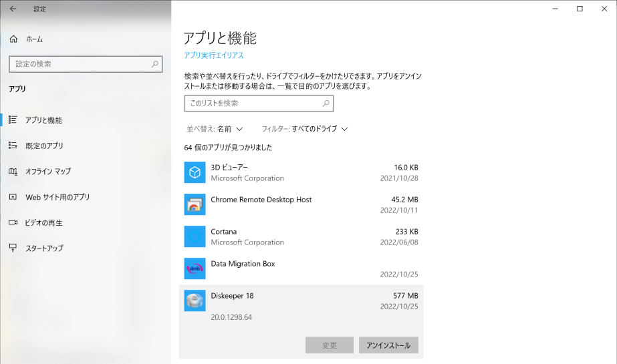Viewport: 617px width, 364px height.
Task: Select the Cortana app icon
Action: 195,236
